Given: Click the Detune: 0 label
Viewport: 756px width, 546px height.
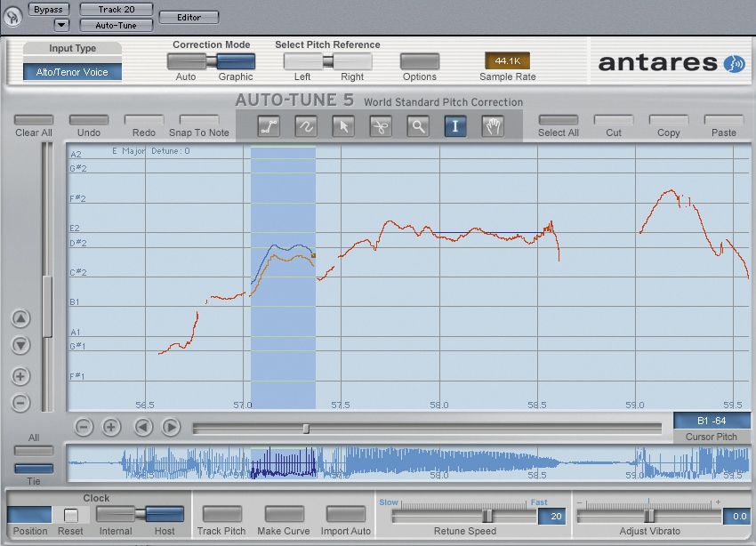Looking at the screenshot, I should [x=171, y=151].
